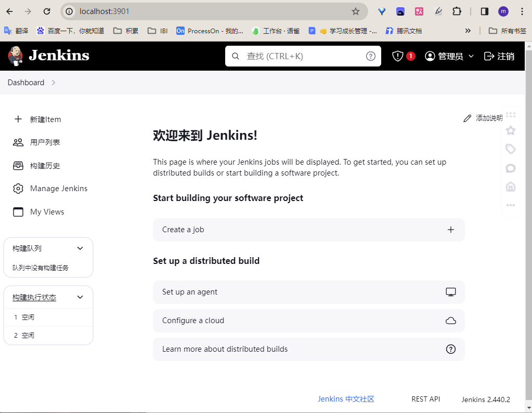Open Manage Jenkins from the sidebar
Image resolution: width=532 pixels, height=413 pixels.
point(50,189)
